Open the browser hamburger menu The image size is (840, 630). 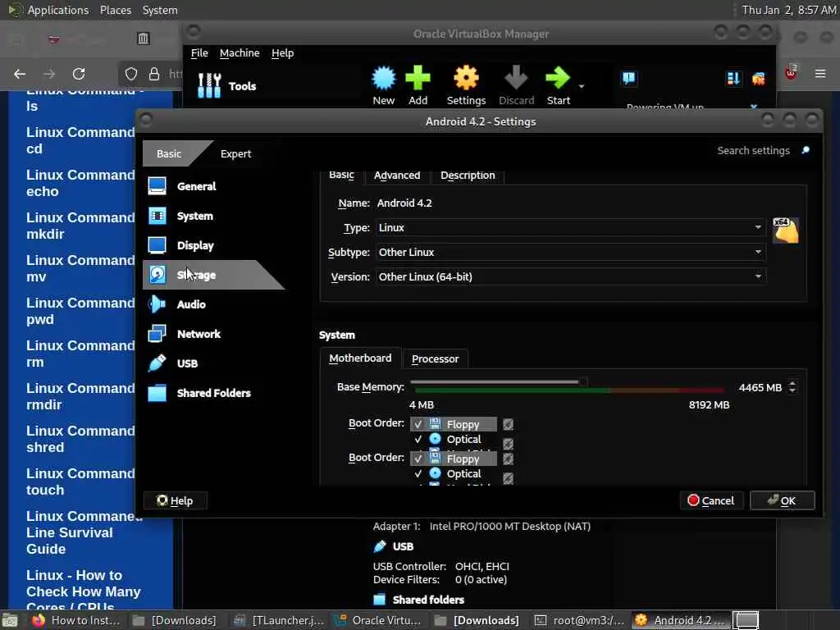point(820,73)
